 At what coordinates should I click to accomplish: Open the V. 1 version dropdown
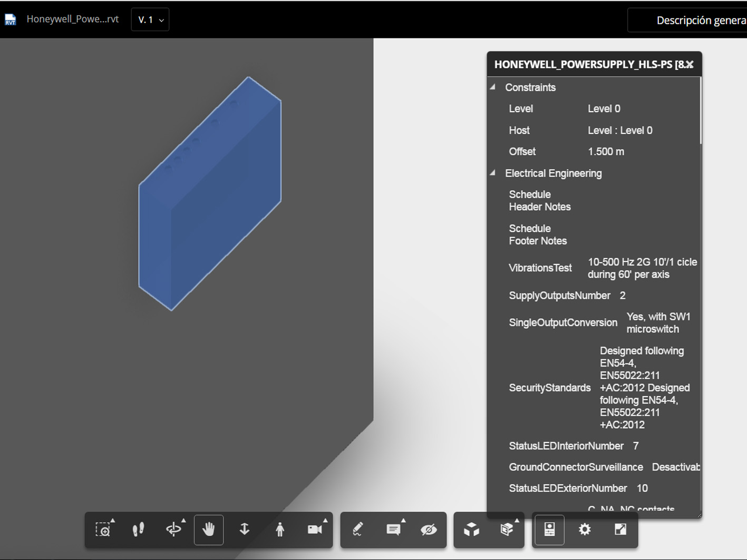click(150, 20)
